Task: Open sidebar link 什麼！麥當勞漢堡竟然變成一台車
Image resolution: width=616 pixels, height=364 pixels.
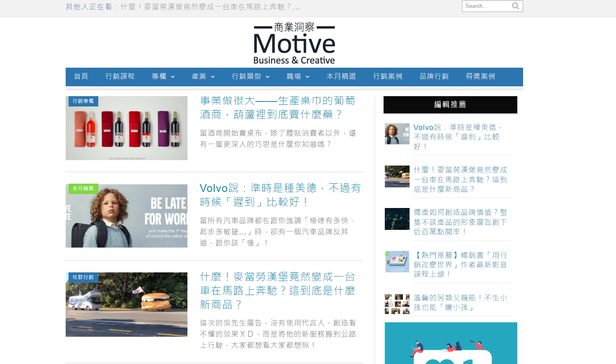Action: tap(460, 179)
